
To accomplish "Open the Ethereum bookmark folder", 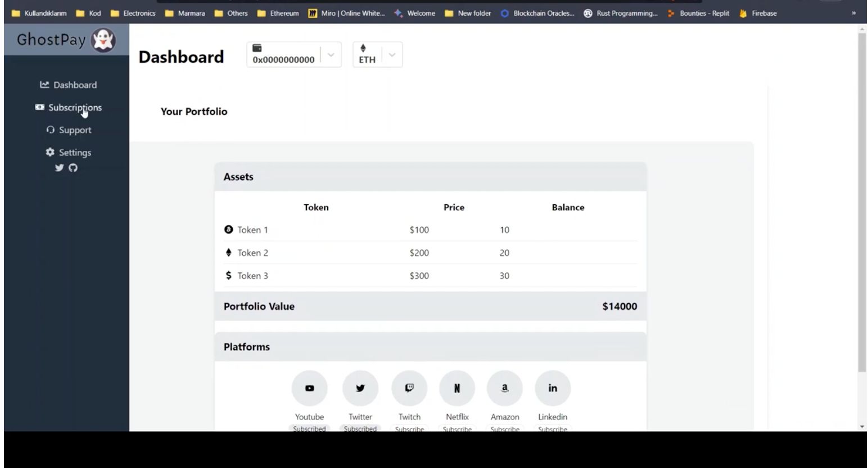I will (278, 13).
